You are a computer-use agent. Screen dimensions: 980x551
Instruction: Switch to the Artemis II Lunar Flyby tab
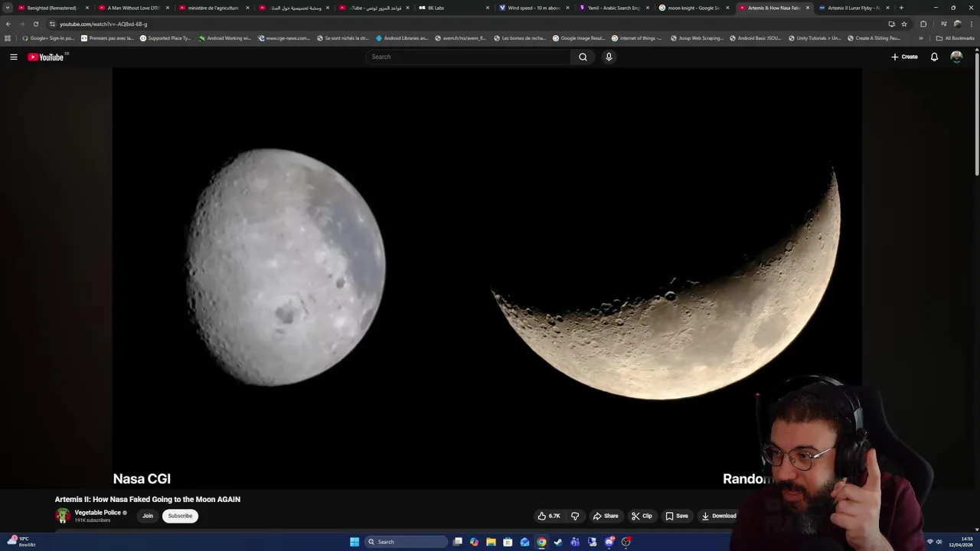(x=853, y=8)
